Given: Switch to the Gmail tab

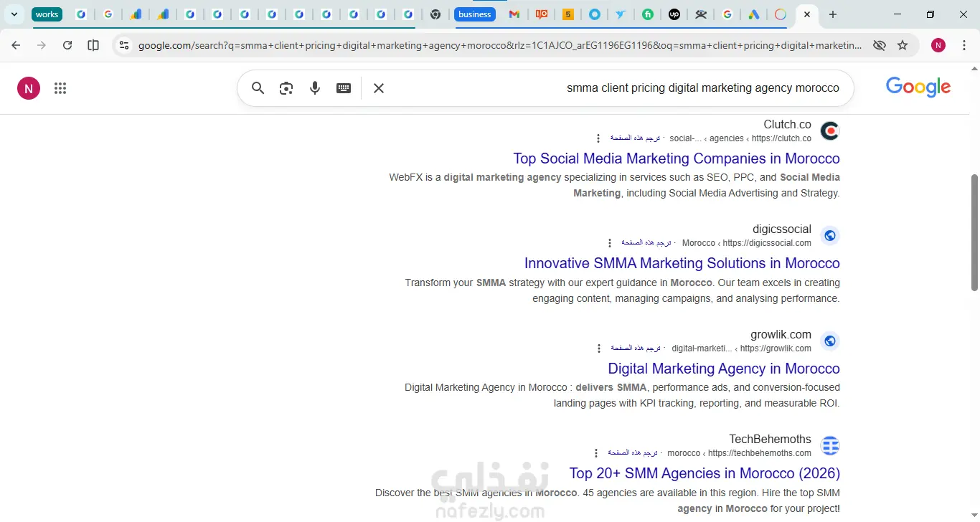Looking at the screenshot, I should pyautogui.click(x=514, y=14).
